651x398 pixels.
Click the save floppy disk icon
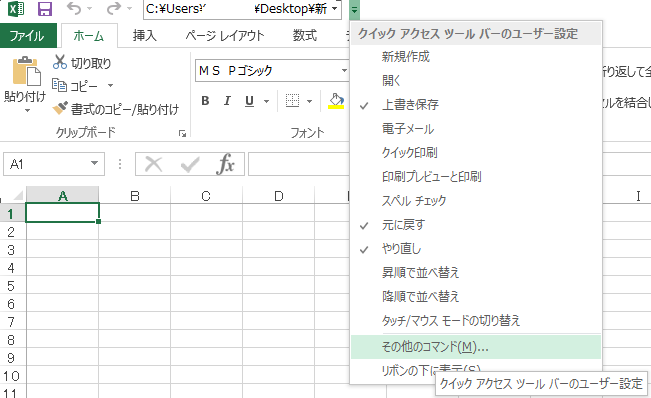coord(45,8)
